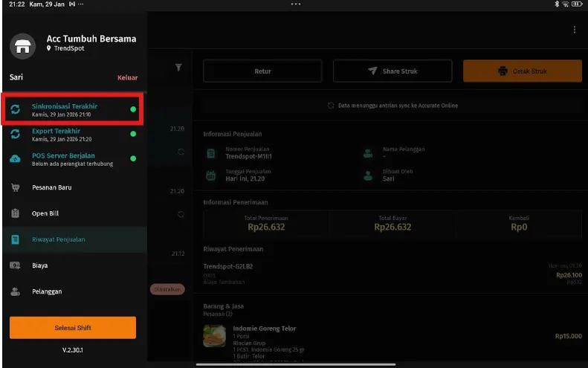Tap the battery status indicator
This screenshot has height=368, width=588.
(577, 4)
